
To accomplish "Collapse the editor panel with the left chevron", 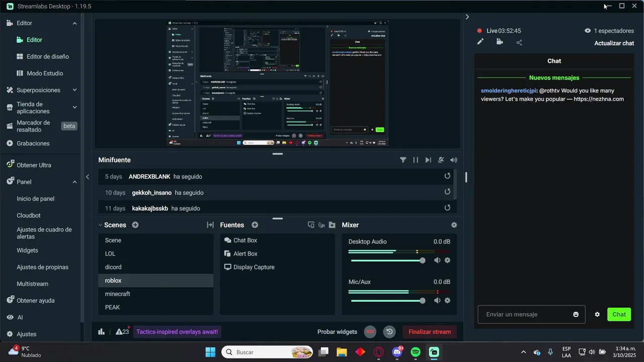I will pyautogui.click(x=88, y=176).
